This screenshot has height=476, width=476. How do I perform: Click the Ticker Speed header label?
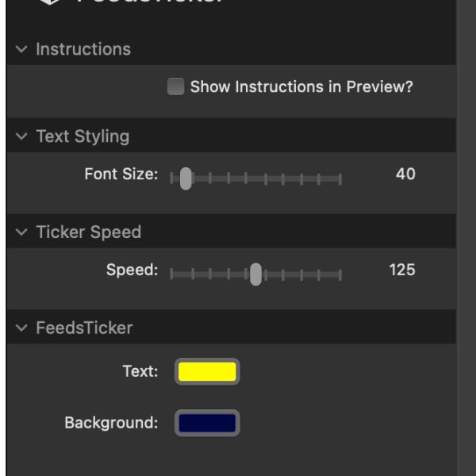pos(89,232)
